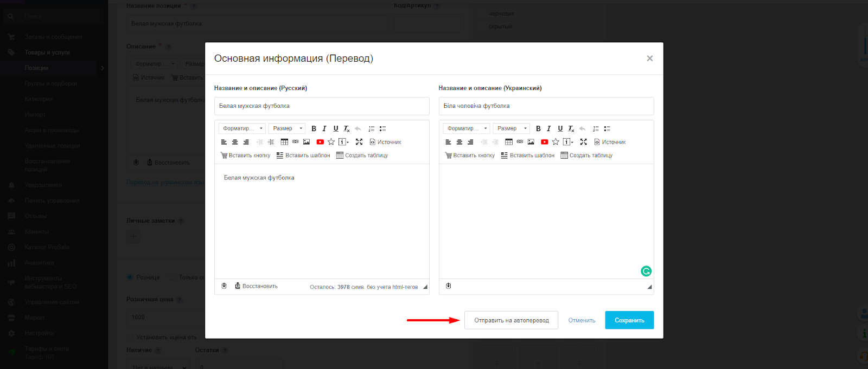This screenshot has width=868, height=369.
Task: Click Вставить шаблон in the Russian editor
Action: pos(303,156)
